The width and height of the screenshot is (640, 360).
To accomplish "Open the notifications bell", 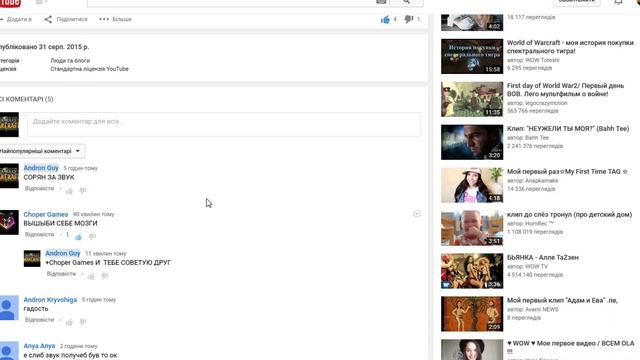I will [618, 2].
